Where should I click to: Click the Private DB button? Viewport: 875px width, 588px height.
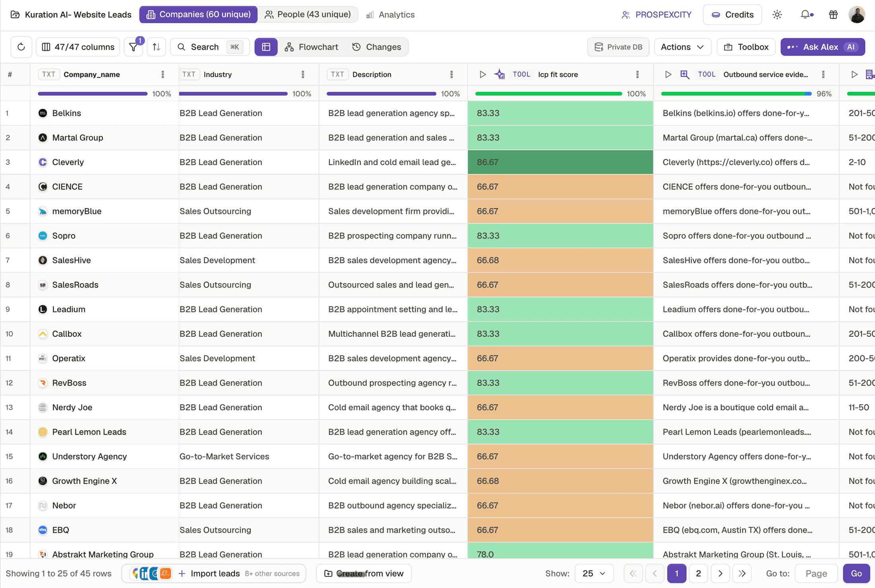point(618,47)
